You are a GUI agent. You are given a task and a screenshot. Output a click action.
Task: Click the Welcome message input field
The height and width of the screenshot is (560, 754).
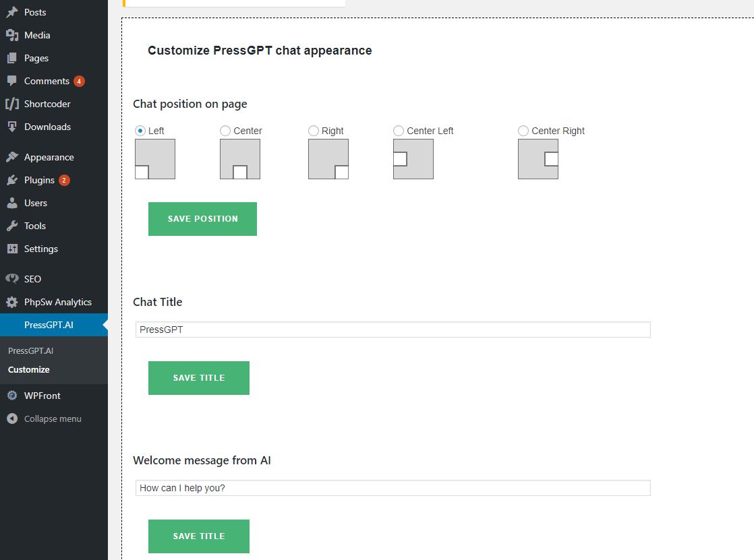click(393, 488)
